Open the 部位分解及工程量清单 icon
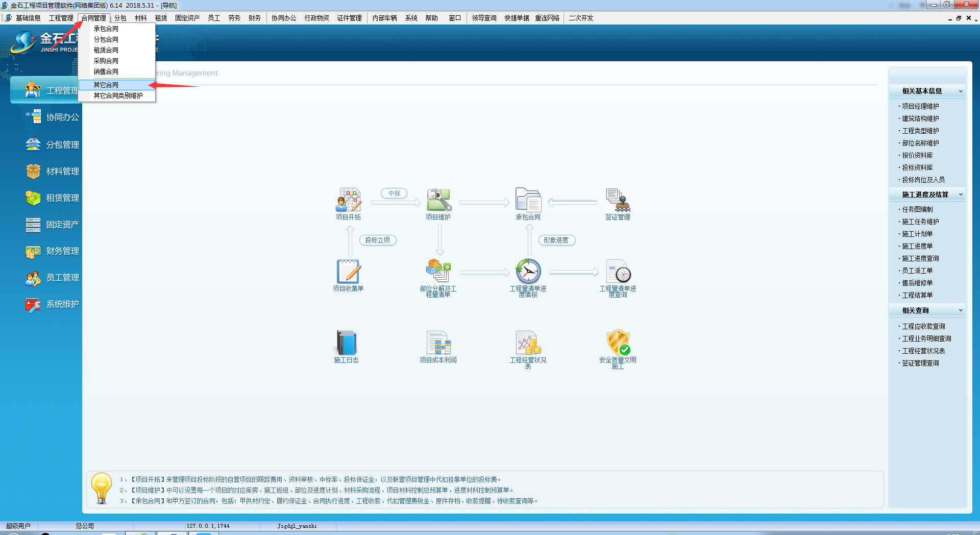Image resolution: width=980 pixels, height=535 pixels. point(438,272)
